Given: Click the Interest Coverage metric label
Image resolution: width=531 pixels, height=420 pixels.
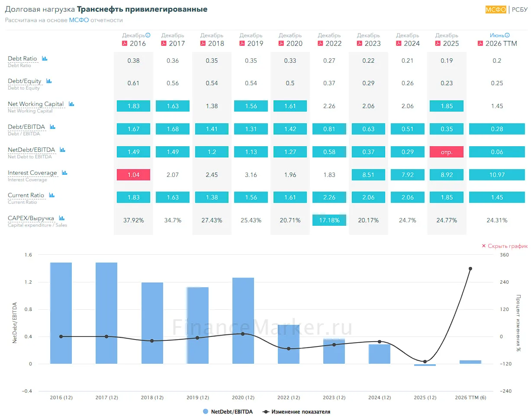Looking at the screenshot, I should [32, 173].
